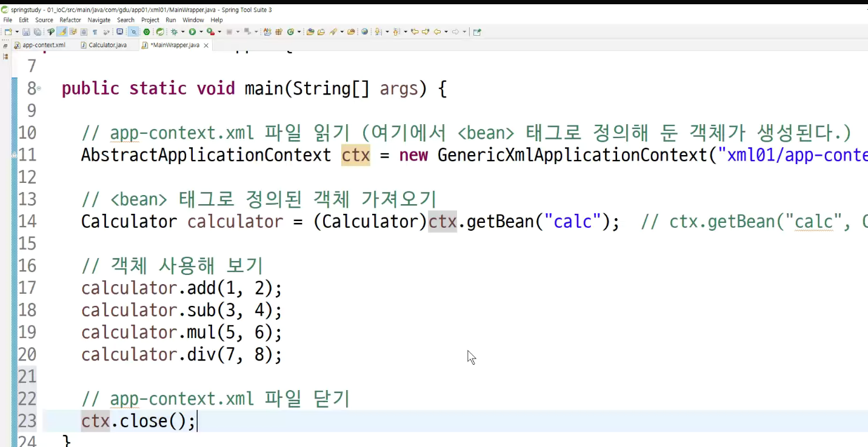The width and height of the screenshot is (868, 447).
Task: Open the File menu
Action: (8, 20)
